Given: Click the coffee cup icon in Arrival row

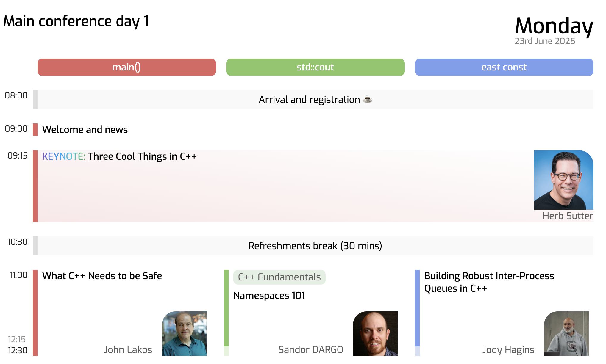Looking at the screenshot, I should pos(368,100).
